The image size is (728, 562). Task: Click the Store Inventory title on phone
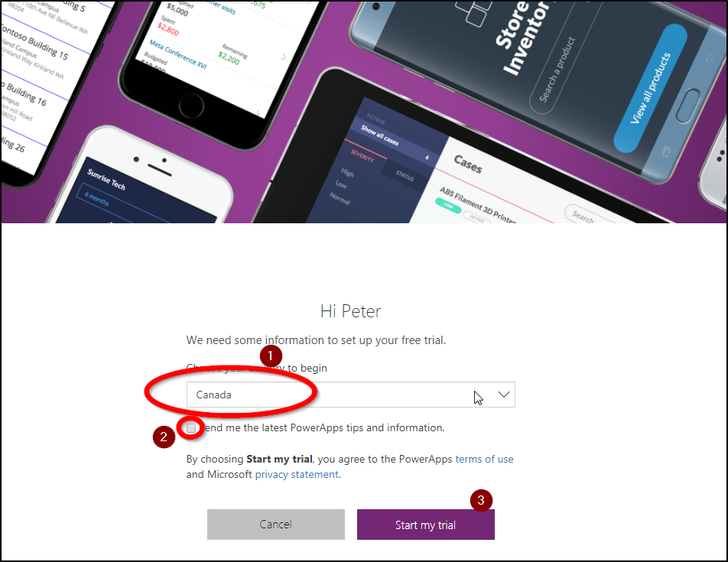coord(522,38)
